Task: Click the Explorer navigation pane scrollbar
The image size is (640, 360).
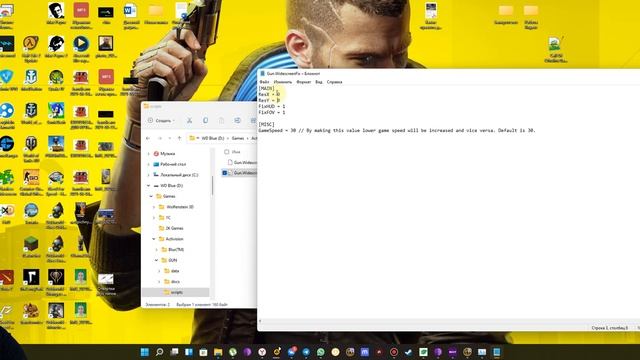Action: (212, 186)
